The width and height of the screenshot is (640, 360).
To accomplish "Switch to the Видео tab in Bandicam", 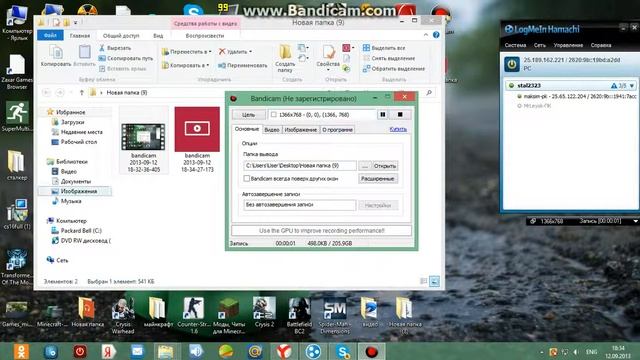I will (x=271, y=130).
